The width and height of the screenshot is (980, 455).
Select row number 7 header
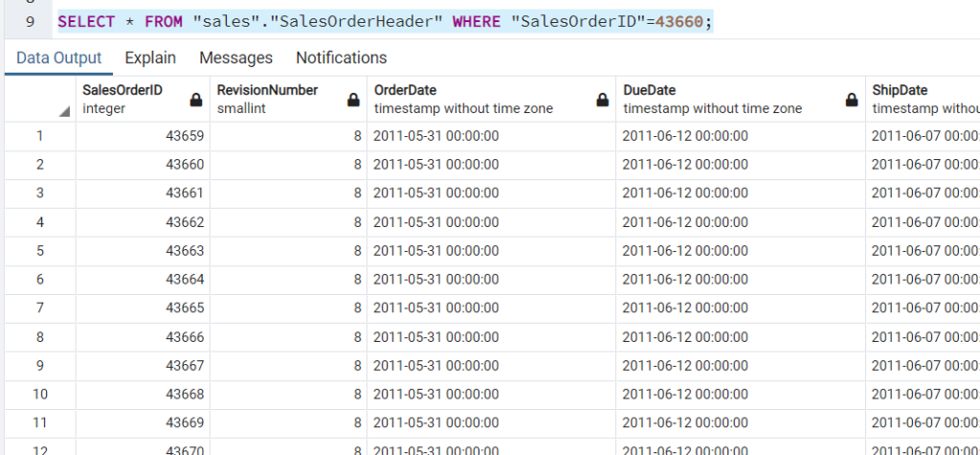point(40,307)
